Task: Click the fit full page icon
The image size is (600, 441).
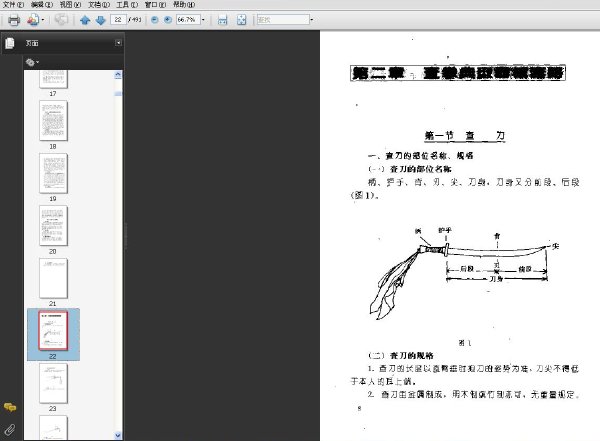Action: 241,20
